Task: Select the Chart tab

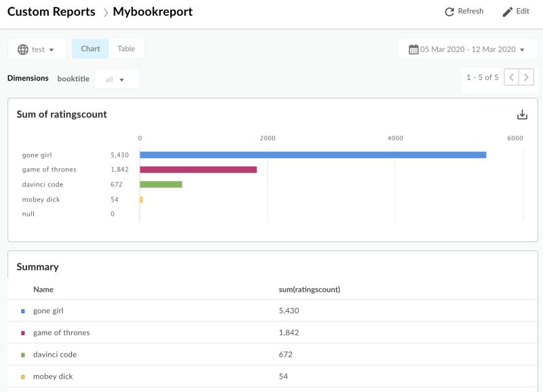Action: click(91, 49)
